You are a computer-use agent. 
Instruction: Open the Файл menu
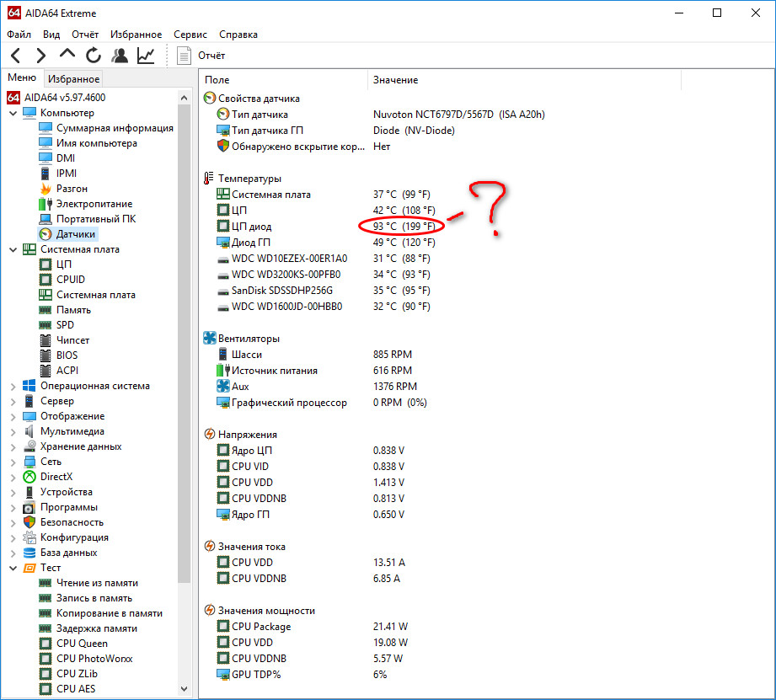[x=19, y=35]
